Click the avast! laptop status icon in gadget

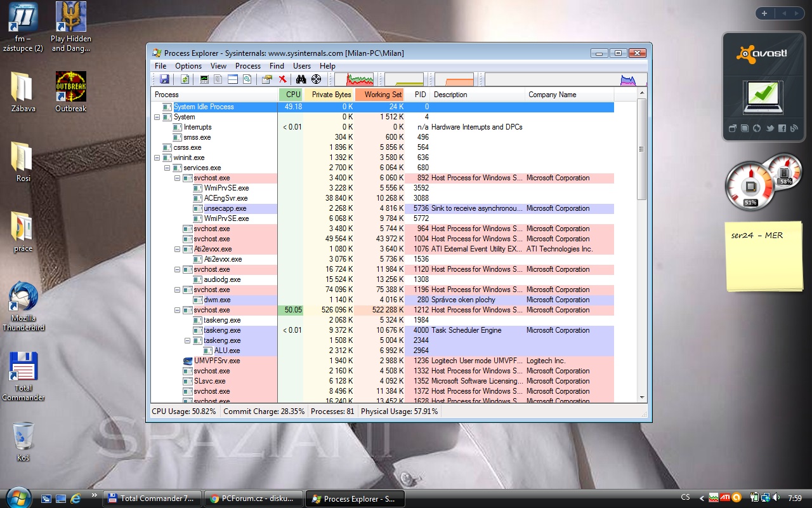763,97
